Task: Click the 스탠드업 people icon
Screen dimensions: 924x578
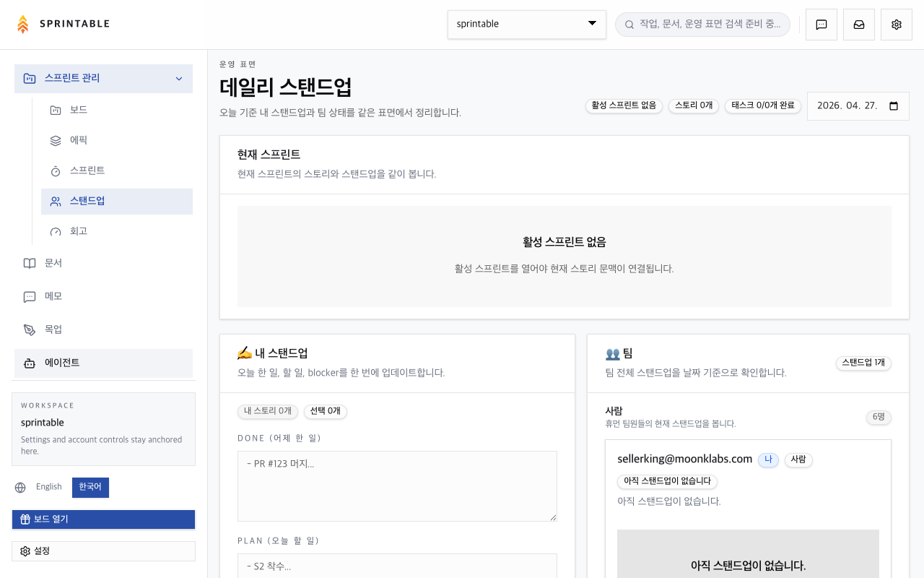Action: click(56, 202)
